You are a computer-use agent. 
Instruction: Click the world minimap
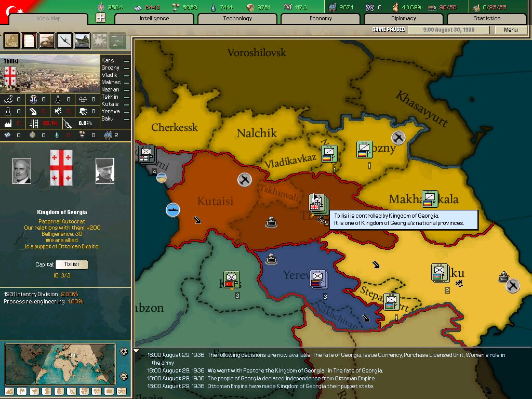point(60,364)
